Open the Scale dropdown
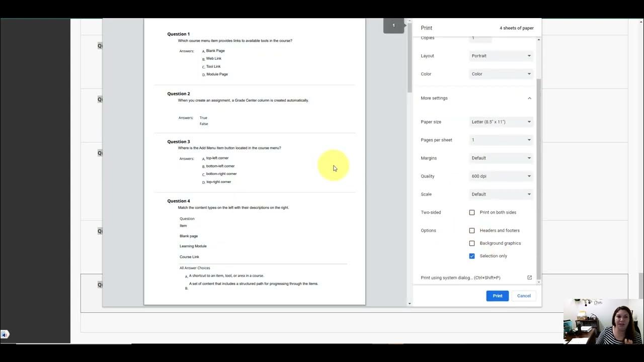Image resolution: width=644 pixels, height=362 pixels. 501,194
